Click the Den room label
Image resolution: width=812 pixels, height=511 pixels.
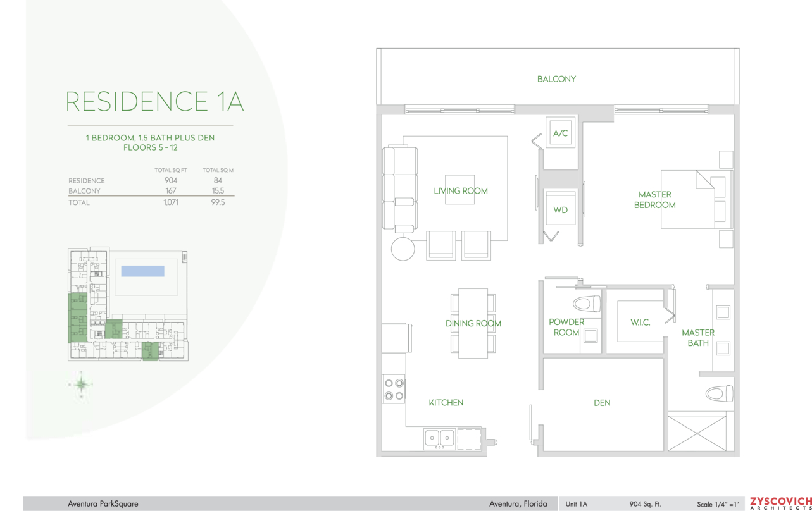602,403
